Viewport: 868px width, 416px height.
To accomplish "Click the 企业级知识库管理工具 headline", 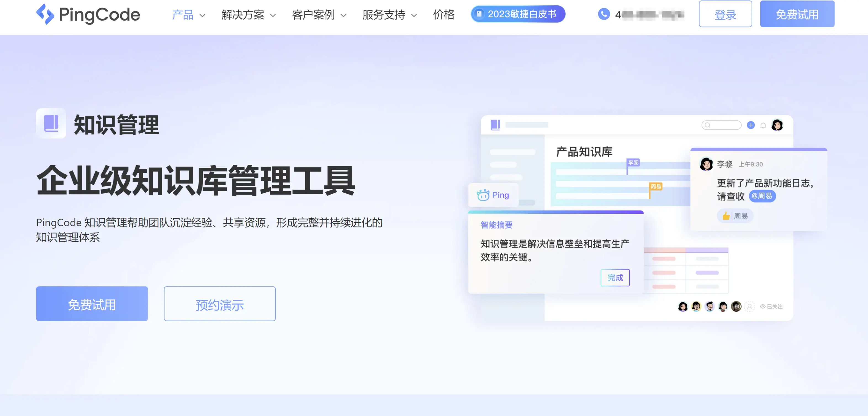I will click(x=196, y=180).
